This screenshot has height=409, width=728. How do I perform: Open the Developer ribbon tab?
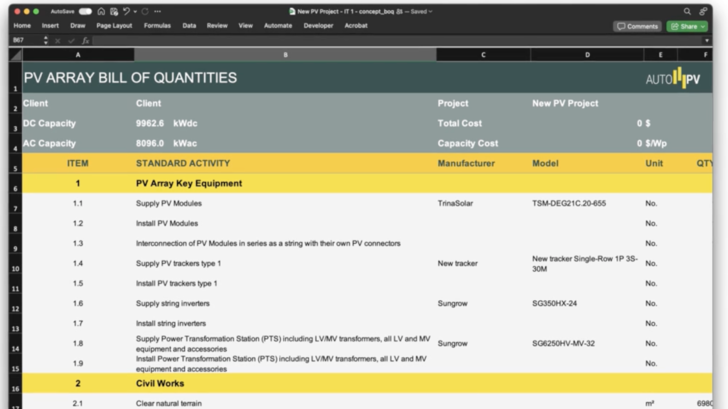pyautogui.click(x=318, y=26)
